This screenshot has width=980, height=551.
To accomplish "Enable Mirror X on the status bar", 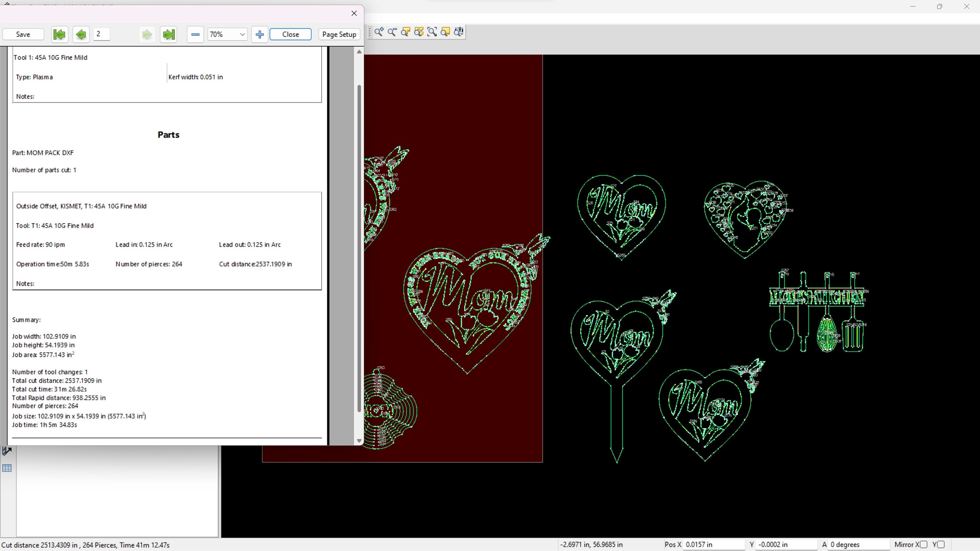I will click(924, 544).
